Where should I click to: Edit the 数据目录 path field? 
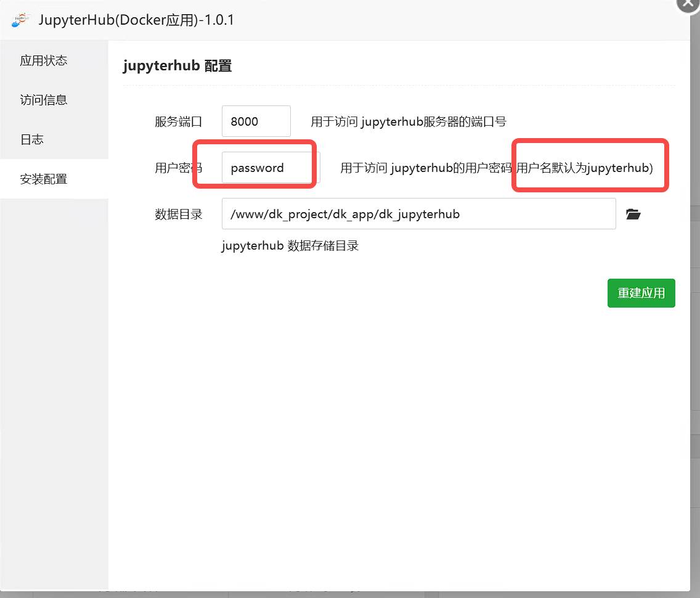coord(419,214)
